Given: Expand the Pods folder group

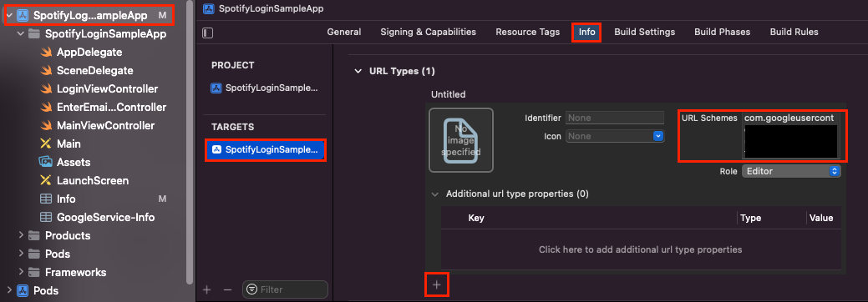Looking at the screenshot, I should (x=21, y=254).
